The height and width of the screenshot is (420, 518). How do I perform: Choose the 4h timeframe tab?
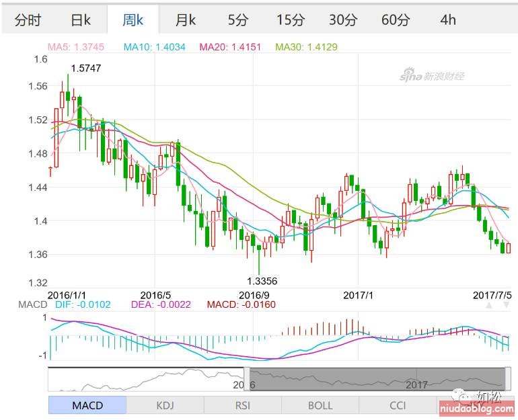click(x=448, y=20)
